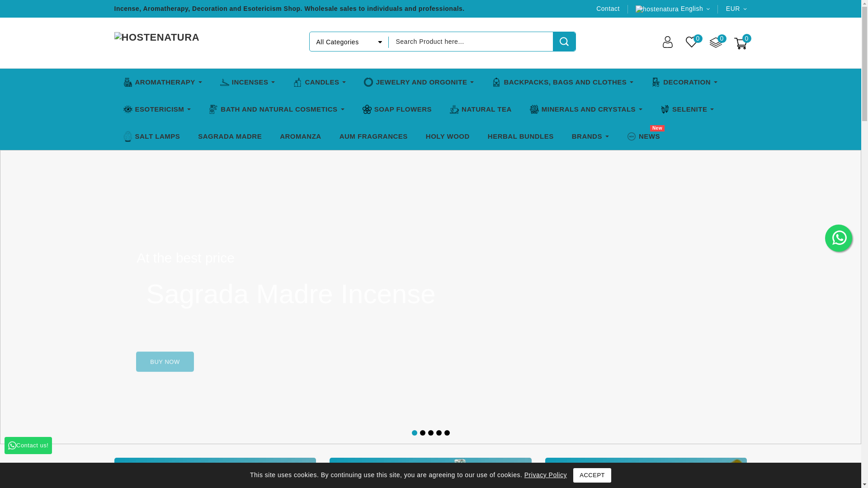Expand the Selenite menu
The width and height of the screenshot is (868, 488).
(x=687, y=109)
